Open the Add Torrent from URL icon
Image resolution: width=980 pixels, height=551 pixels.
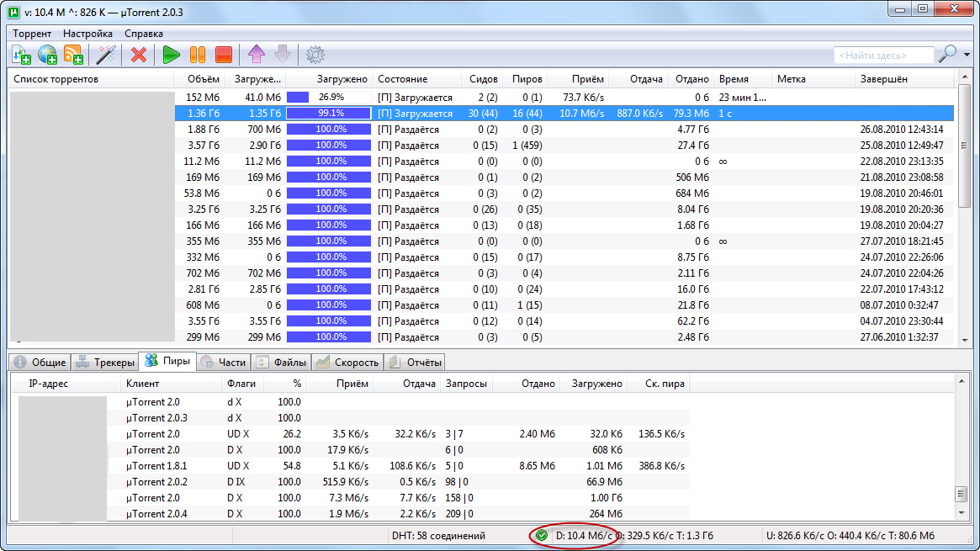pyautogui.click(x=46, y=55)
